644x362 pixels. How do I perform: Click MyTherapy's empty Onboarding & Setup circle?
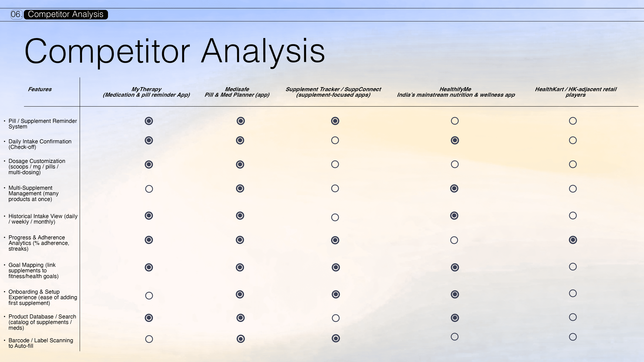(x=149, y=296)
